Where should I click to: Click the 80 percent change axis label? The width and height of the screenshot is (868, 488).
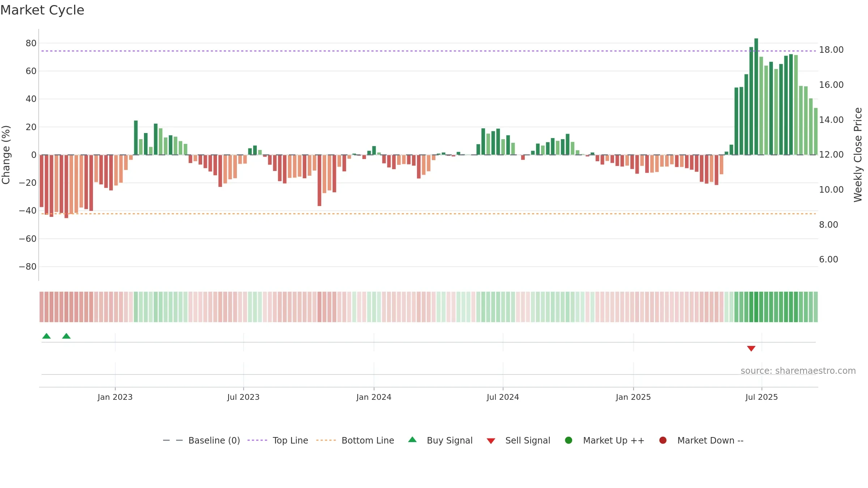pos(31,43)
